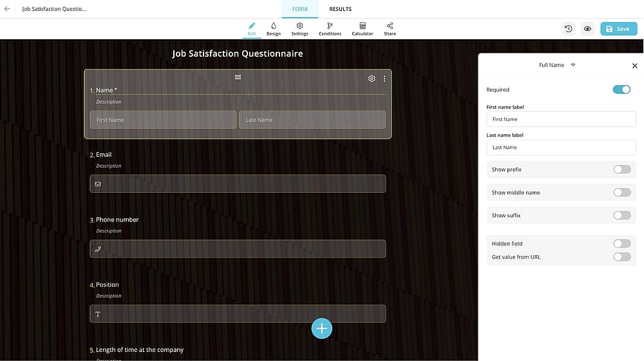Select the Edit pencil tool
The image size is (644, 361).
tap(252, 29)
